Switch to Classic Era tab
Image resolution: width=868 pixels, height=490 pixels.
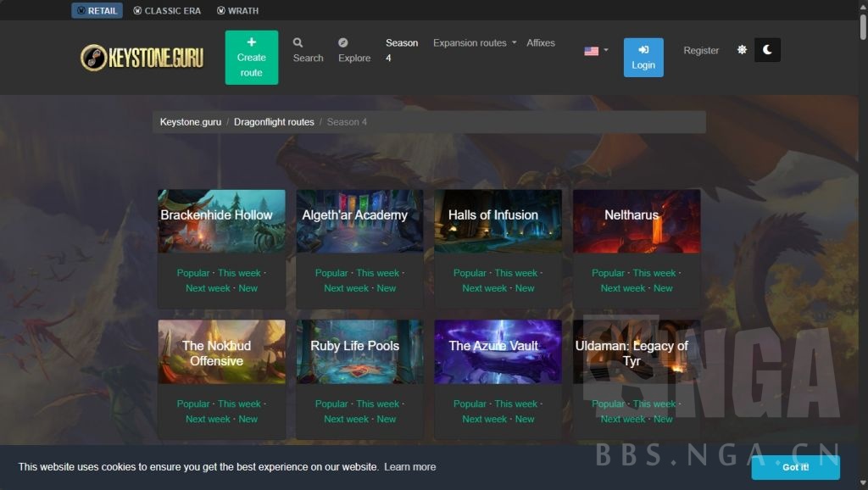pos(167,11)
